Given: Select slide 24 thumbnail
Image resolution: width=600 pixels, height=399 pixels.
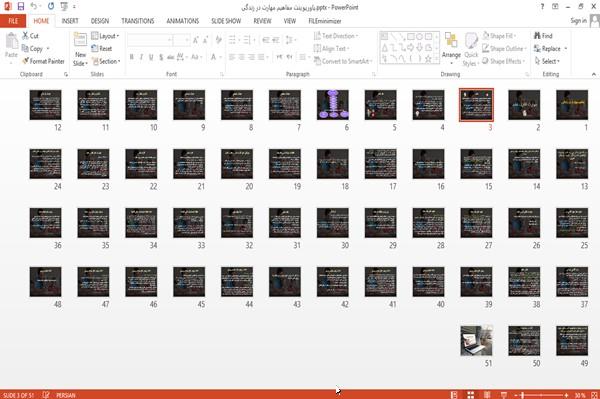Looking at the screenshot, I should [x=46, y=164].
